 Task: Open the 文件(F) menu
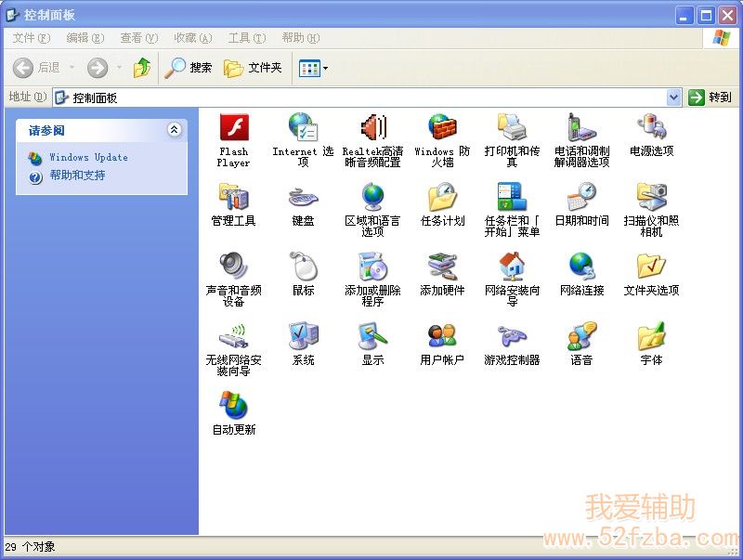click(32, 38)
